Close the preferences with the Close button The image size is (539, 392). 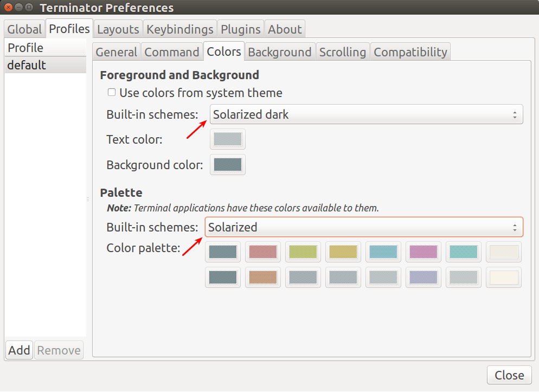point(509,375)
